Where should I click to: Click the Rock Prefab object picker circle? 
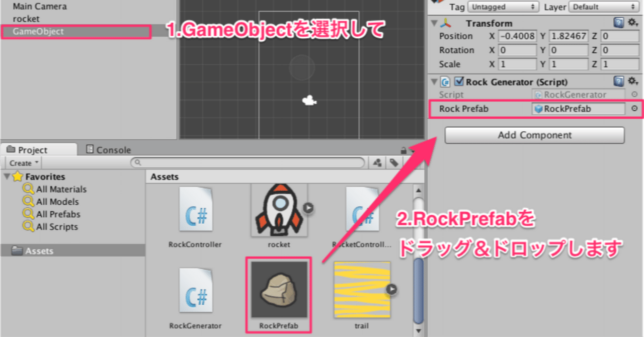(634, 109)
